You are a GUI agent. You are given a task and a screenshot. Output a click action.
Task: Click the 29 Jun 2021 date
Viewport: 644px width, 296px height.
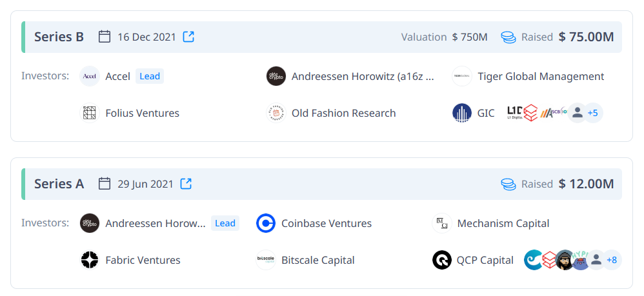[146, 184]
